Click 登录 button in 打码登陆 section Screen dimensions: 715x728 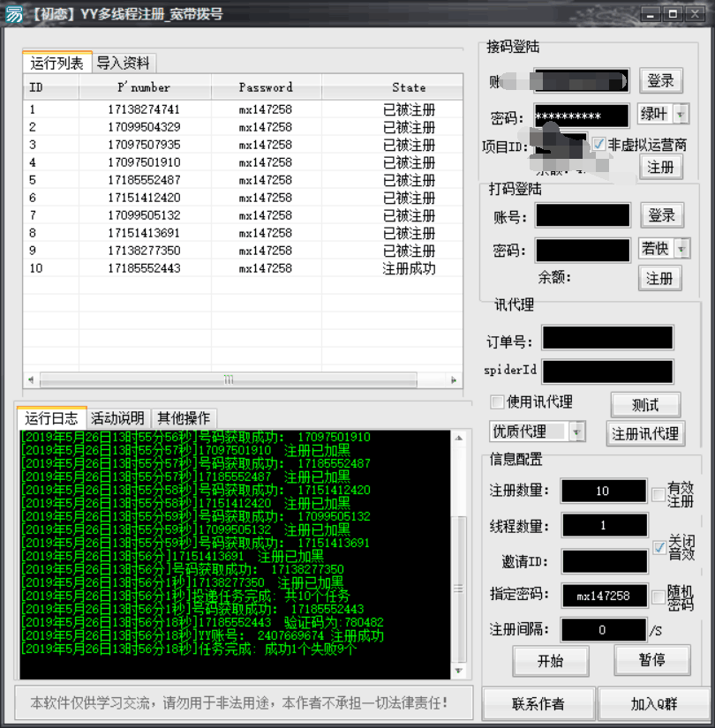(661, 215)
